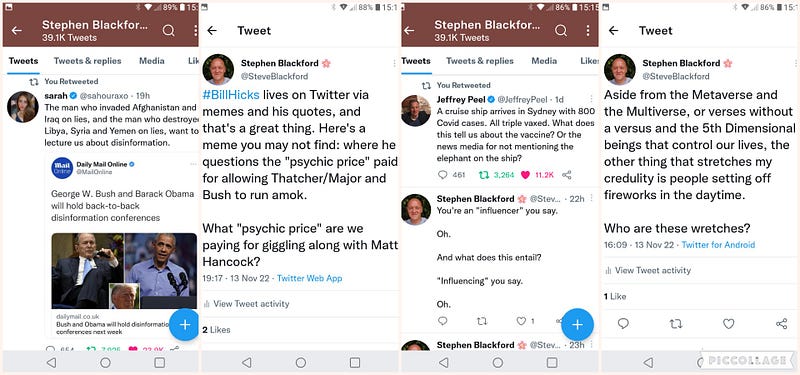
Task: Like the fireworks in the daytime tweet
Action: 729,323
